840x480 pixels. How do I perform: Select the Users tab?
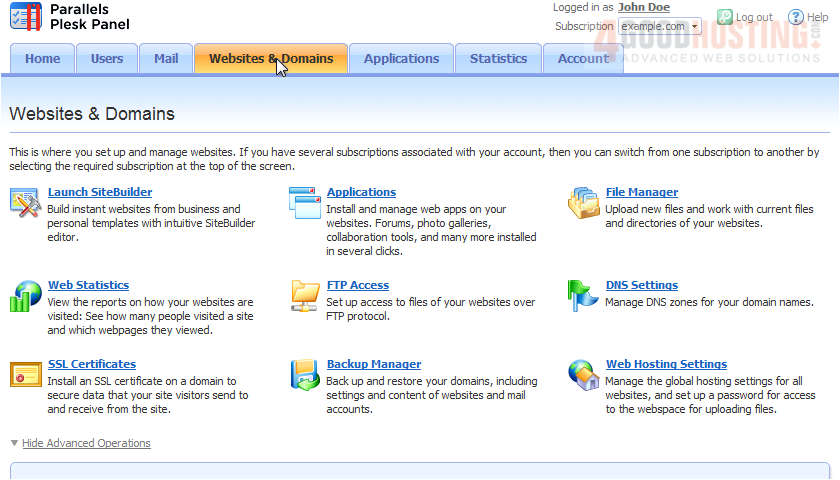(x=107, y=59)
